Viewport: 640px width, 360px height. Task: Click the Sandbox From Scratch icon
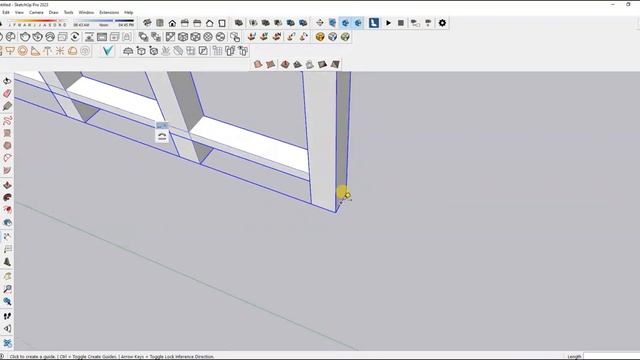pyautogui.click(x=270, y=64)
